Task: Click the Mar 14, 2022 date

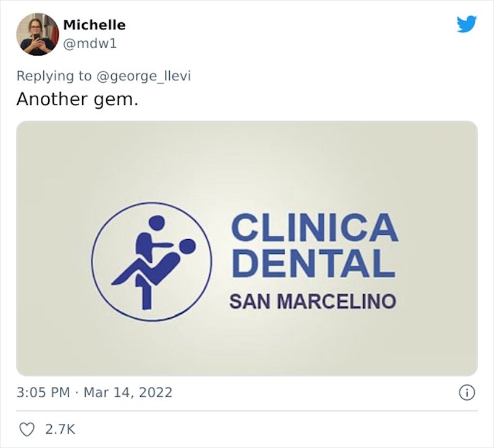Action: coord(128,392)
